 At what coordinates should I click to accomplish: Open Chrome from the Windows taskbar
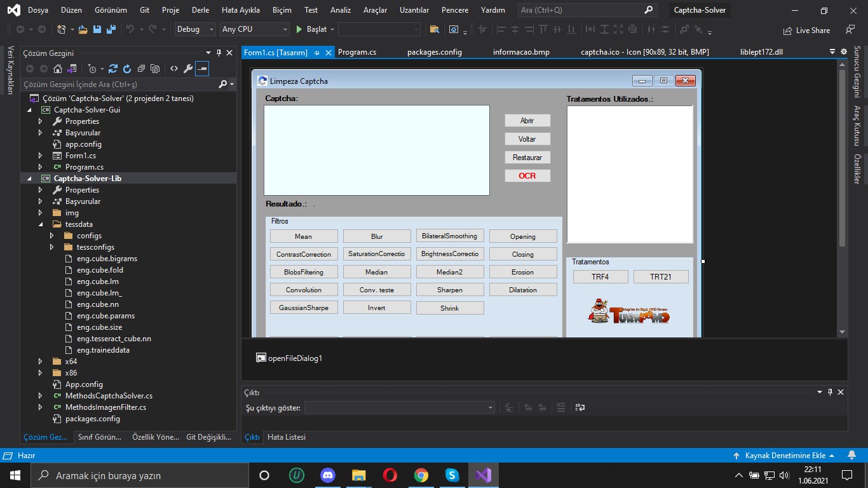pos(421,475)
